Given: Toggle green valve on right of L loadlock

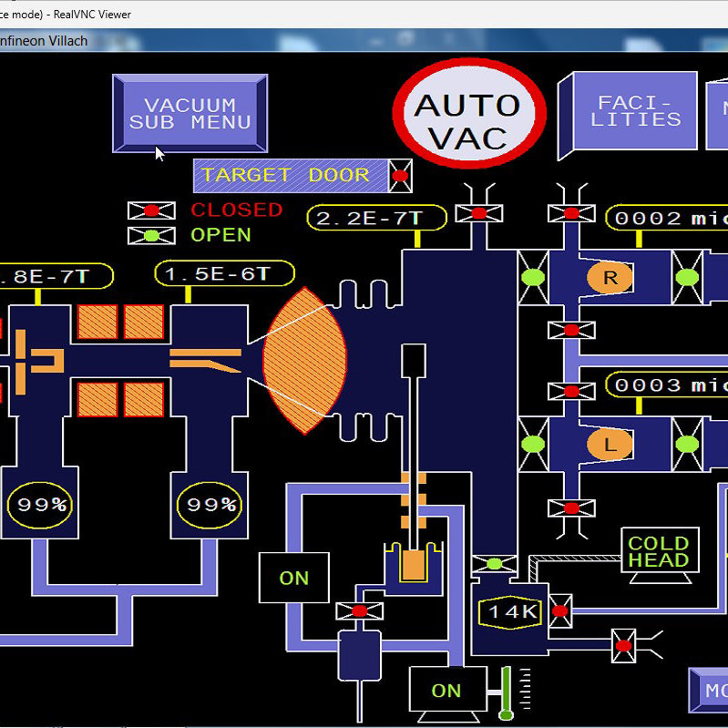Looking at the screenshot, I should (x=687, y=445).
